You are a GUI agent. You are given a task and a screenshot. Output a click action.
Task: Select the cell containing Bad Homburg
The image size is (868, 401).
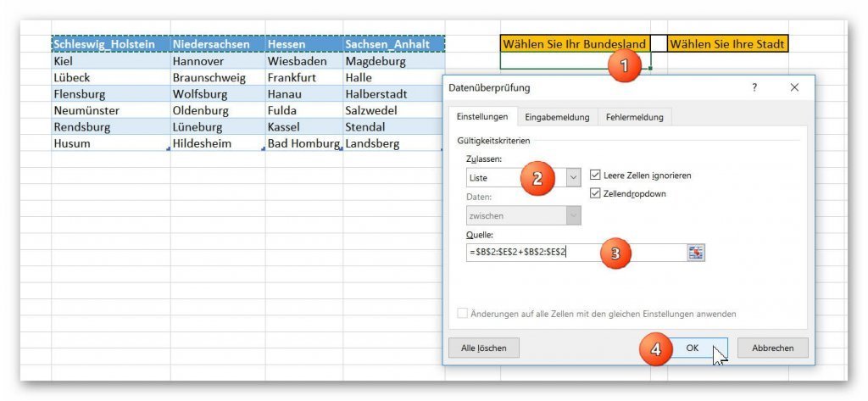(304, 143)
